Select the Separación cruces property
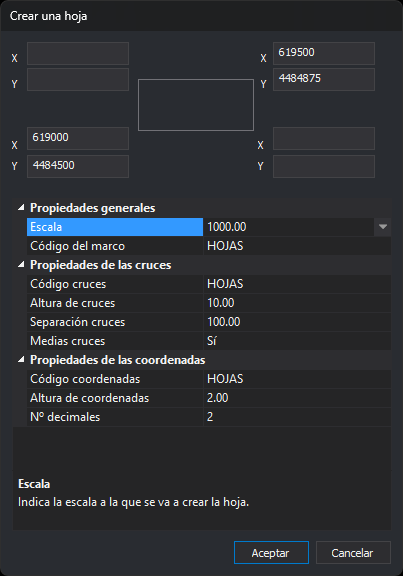The image size is (403, 576). [x=115, y=322]
